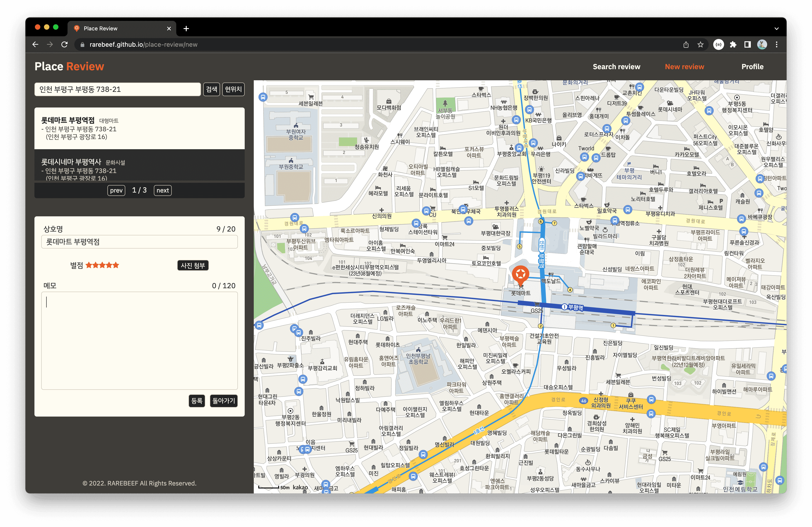The image size is (812, 527).
Task: Click the 현위치 current location button
Action: click(233, 89)
